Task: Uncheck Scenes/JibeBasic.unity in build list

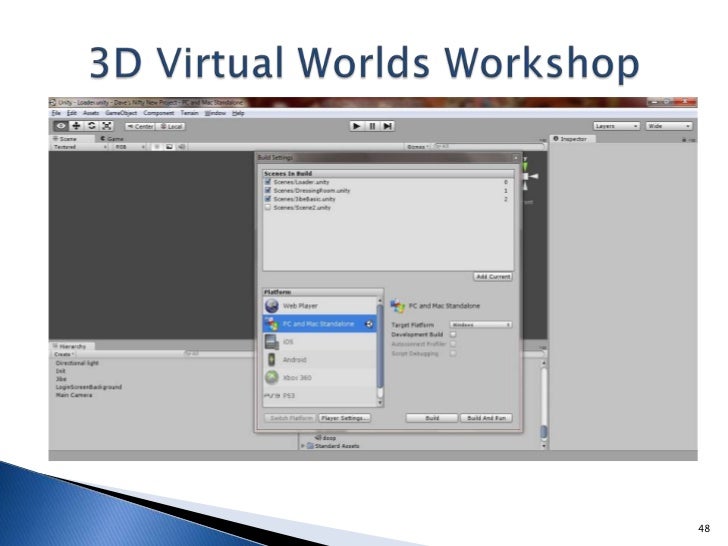Action: (267, 199)
